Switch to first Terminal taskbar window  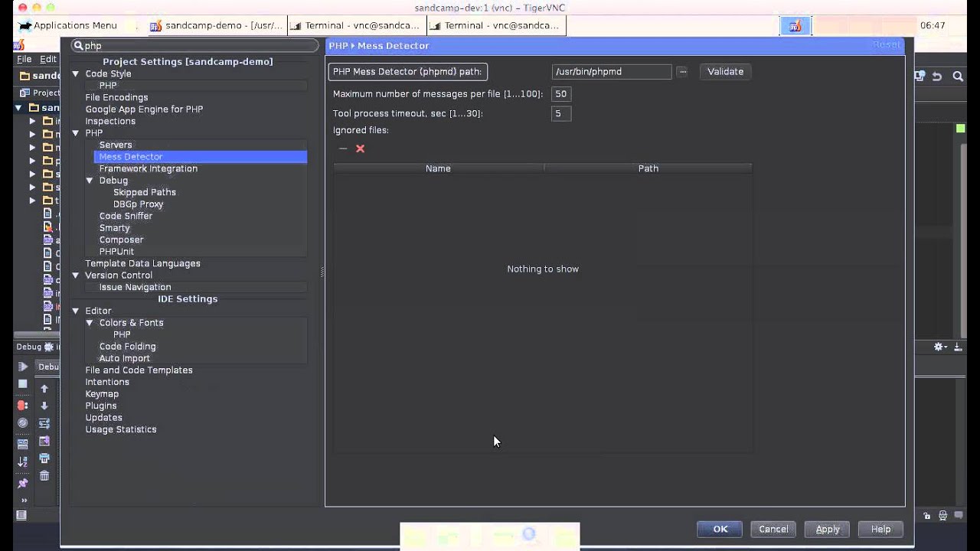356,25
